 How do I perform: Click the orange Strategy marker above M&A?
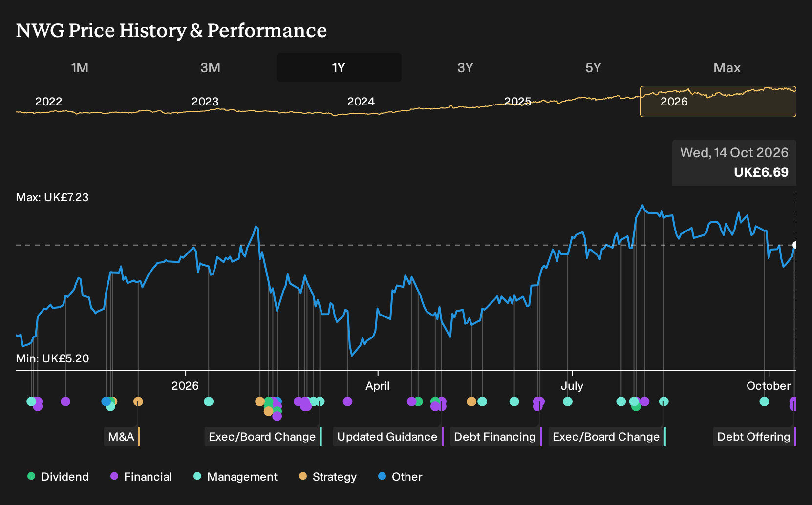point(138,401)
